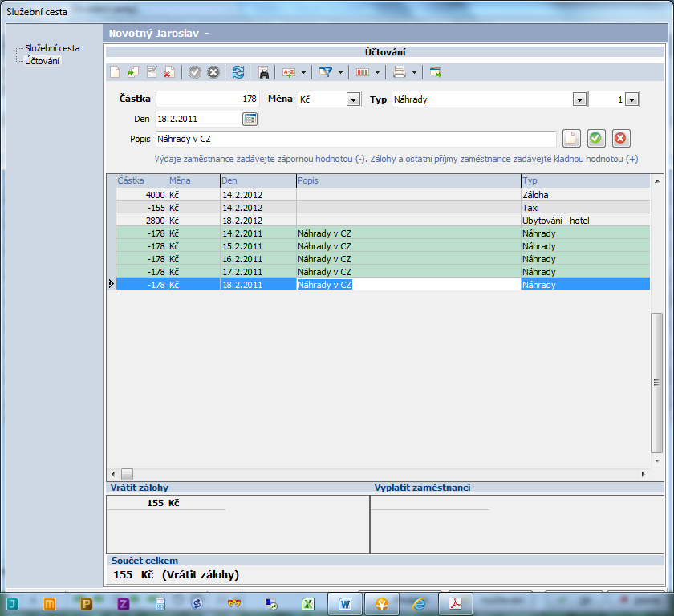This screenshot has width=674, height=616.
Task: Click the Copy record icon with green arrow
Action: pyautogui.click(x=133, y=72)
